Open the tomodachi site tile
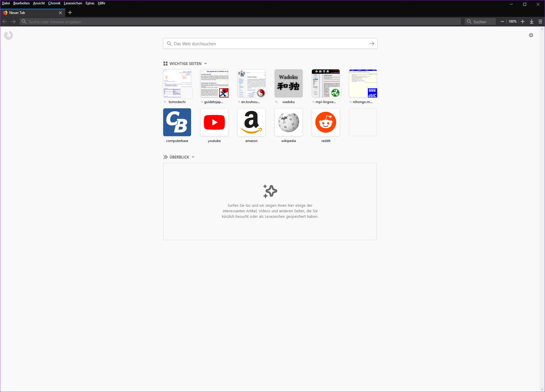The width and height of the screenshot is (545, 392). pos(177,83)
